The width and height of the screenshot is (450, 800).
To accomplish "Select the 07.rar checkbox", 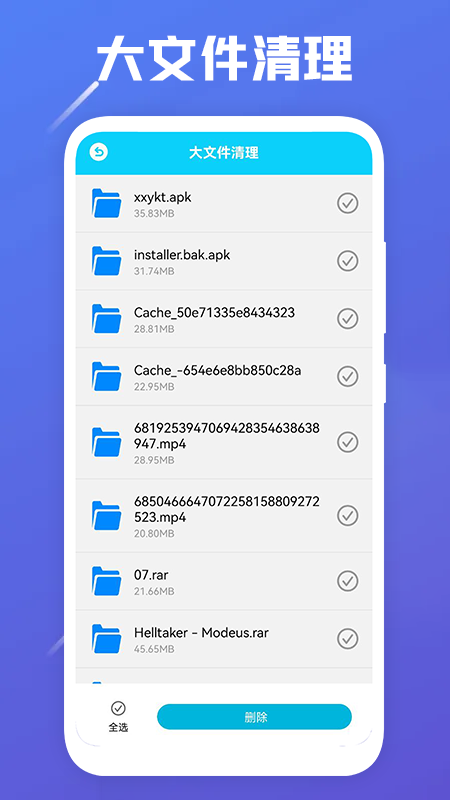I will (x=347, y=581).
